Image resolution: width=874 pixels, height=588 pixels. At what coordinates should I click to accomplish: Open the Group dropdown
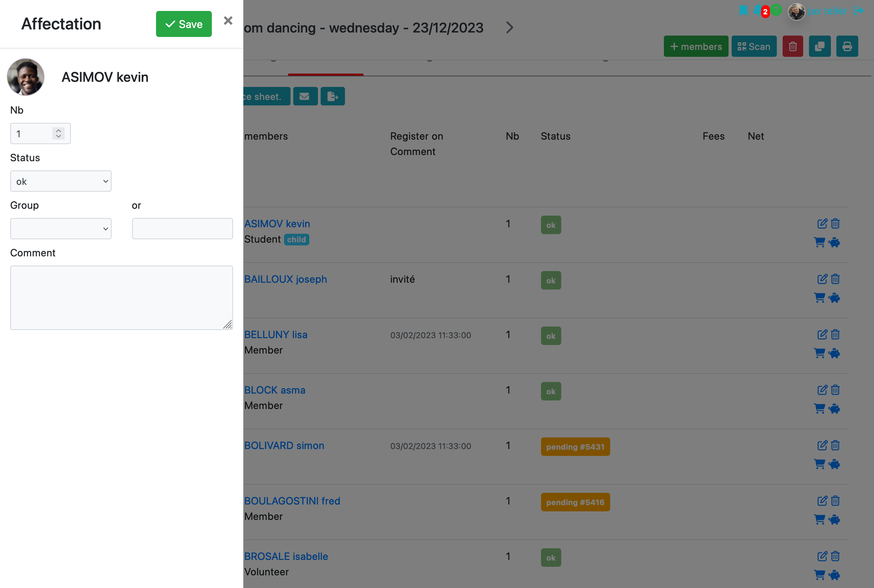click(61, 229)
